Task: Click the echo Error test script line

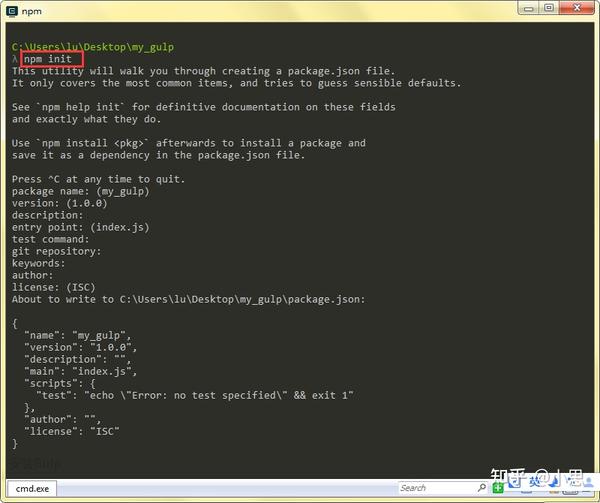Action: point(195,395)
